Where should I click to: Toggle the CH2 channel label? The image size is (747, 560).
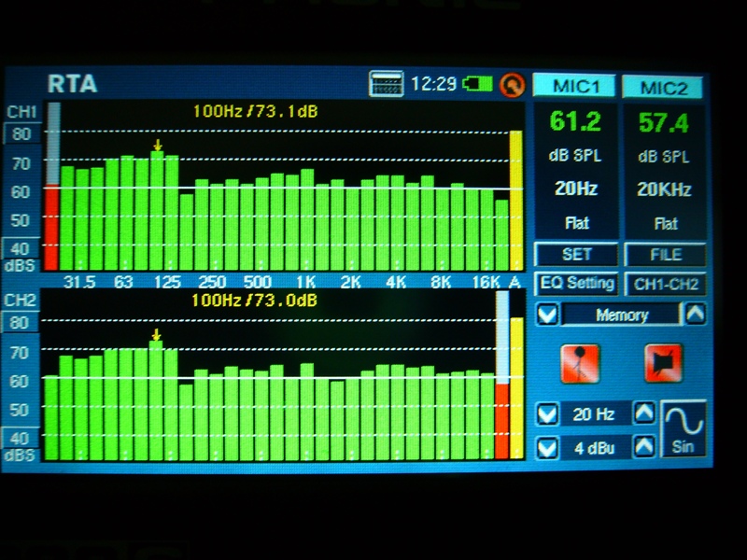tap(21, 301)
